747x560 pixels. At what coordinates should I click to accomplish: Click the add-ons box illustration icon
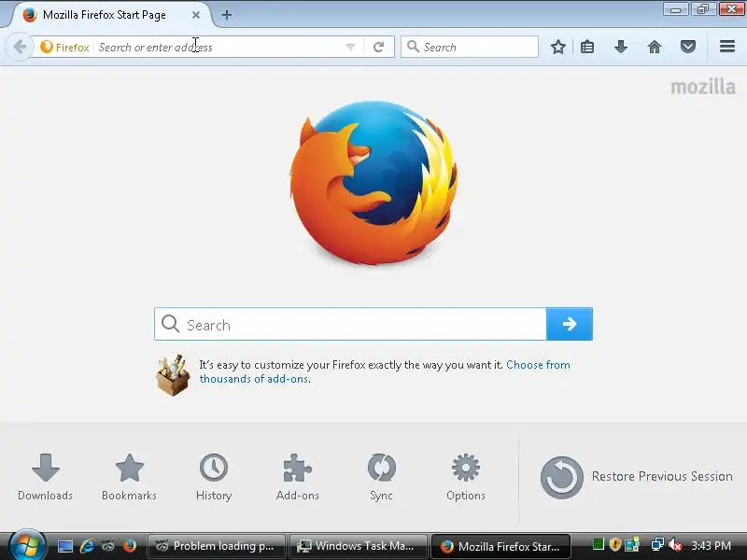[173, 375]
